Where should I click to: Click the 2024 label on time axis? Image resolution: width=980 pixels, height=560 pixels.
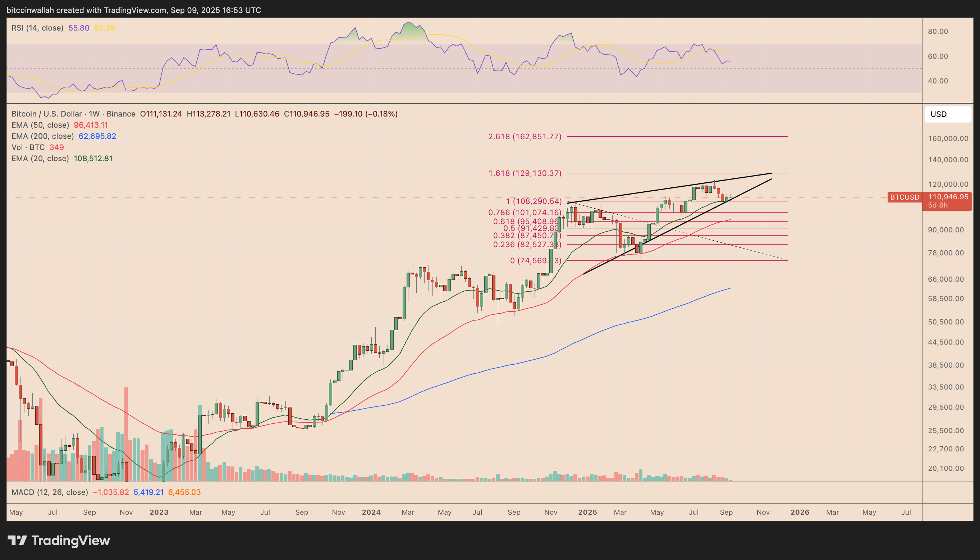click(371, 512)
